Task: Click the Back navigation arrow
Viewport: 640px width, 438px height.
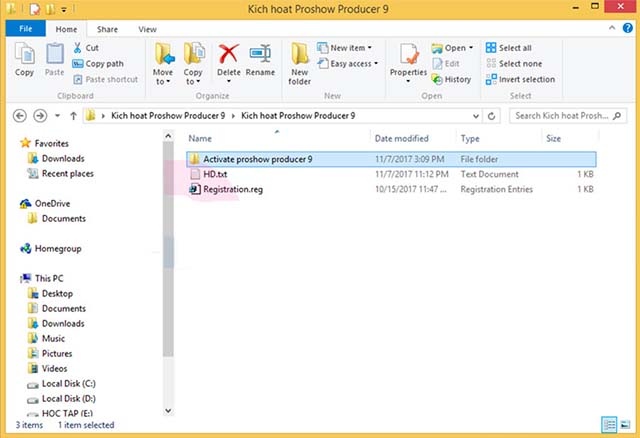Action: click(19, 115)
